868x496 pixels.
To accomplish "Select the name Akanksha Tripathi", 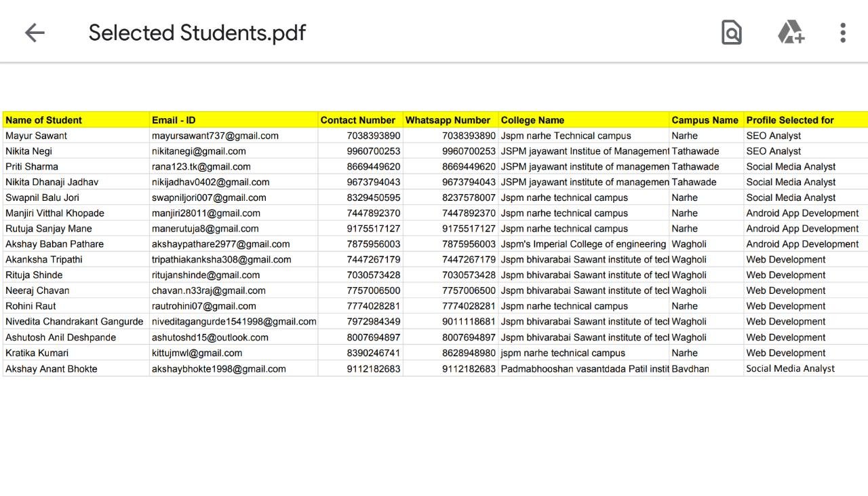I will [x=44, y=259].
